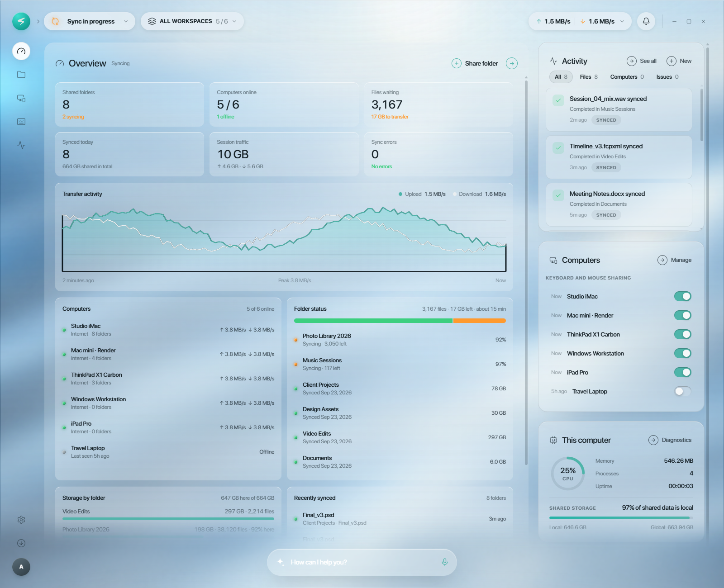Open the activity pulse sidebar icon

21,145
